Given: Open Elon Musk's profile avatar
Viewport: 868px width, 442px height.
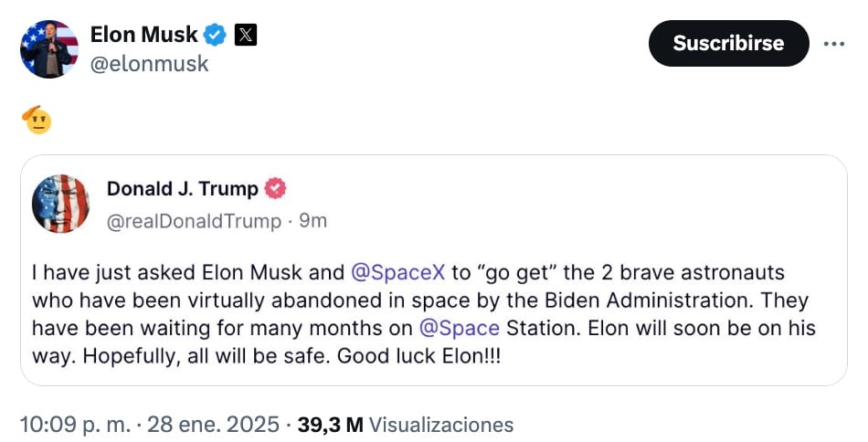Looking at the screenshot, I should tap(49, 49).
